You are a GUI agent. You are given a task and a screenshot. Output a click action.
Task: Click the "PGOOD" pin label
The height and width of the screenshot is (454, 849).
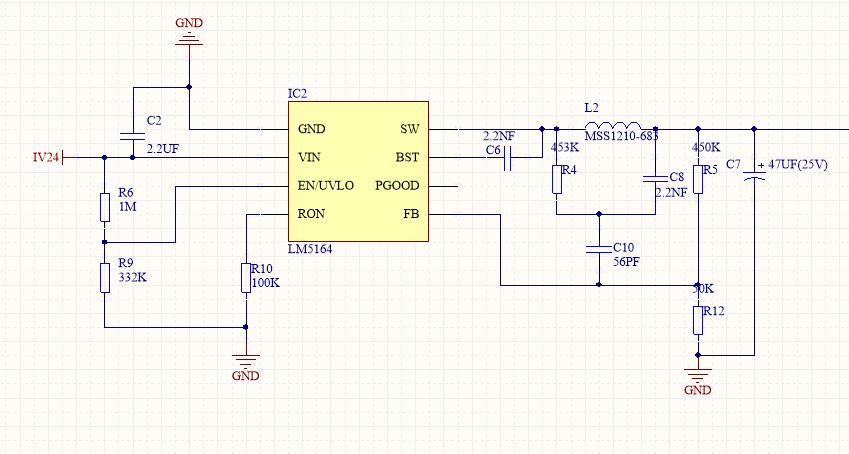(397, 185)
